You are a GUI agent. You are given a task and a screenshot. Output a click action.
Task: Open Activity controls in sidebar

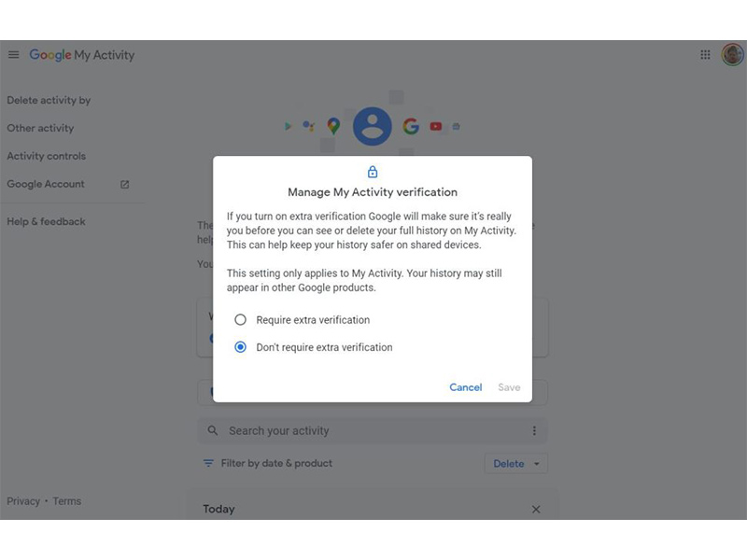(46, 156)
